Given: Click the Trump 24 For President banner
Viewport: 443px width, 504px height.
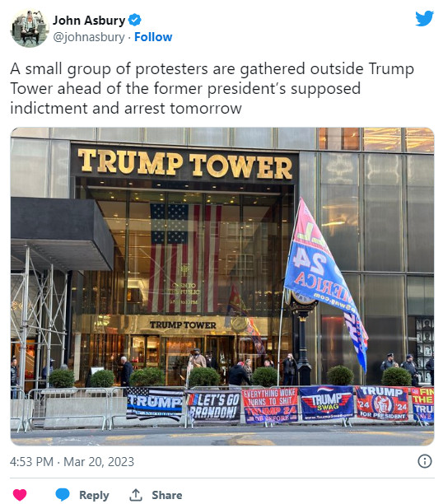Looking at the screenshot, I should (x=382, y=403).
